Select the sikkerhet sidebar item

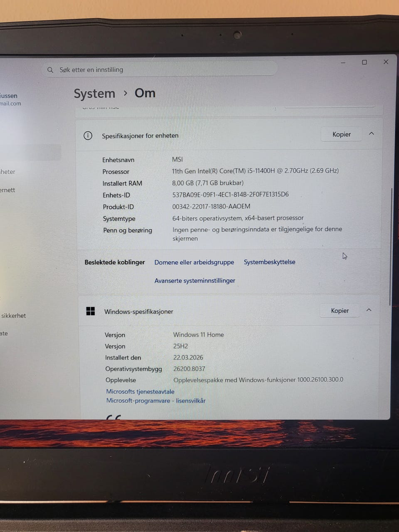(x=13, y=315)
